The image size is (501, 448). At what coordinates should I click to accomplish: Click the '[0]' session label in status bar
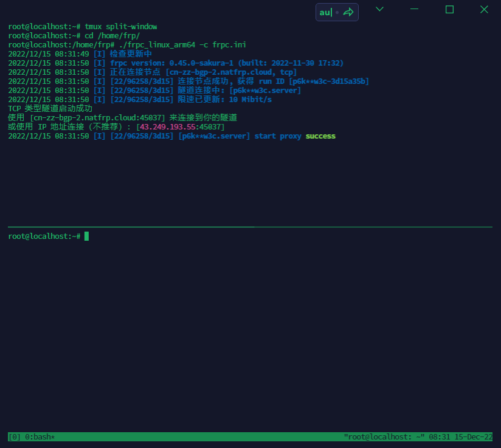click(14, 437)
